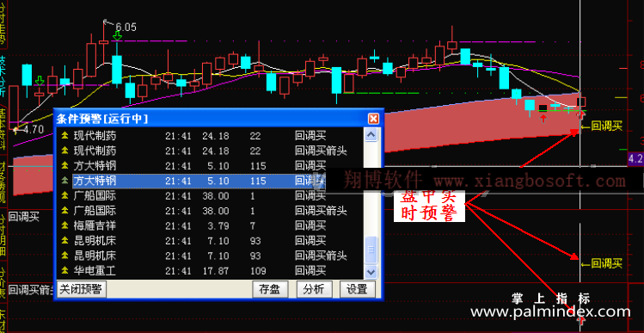Click alert icon beside 梅雁吉祥 row

[64, 225]
